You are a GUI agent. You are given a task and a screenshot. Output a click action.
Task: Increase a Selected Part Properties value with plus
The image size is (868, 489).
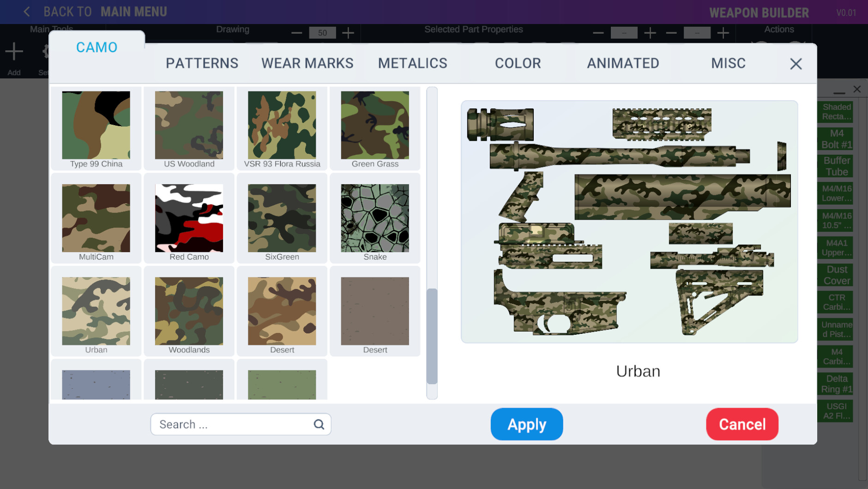coord(650,33)
